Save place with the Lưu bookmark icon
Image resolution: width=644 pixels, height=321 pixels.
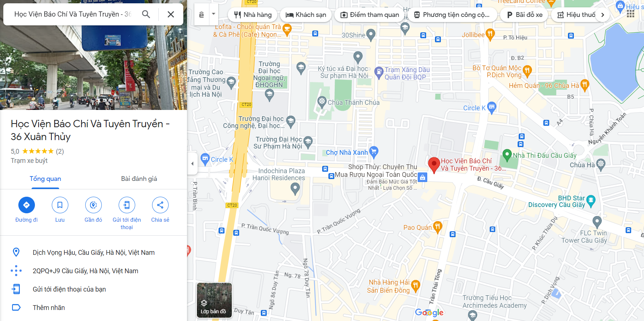[60, 205]
